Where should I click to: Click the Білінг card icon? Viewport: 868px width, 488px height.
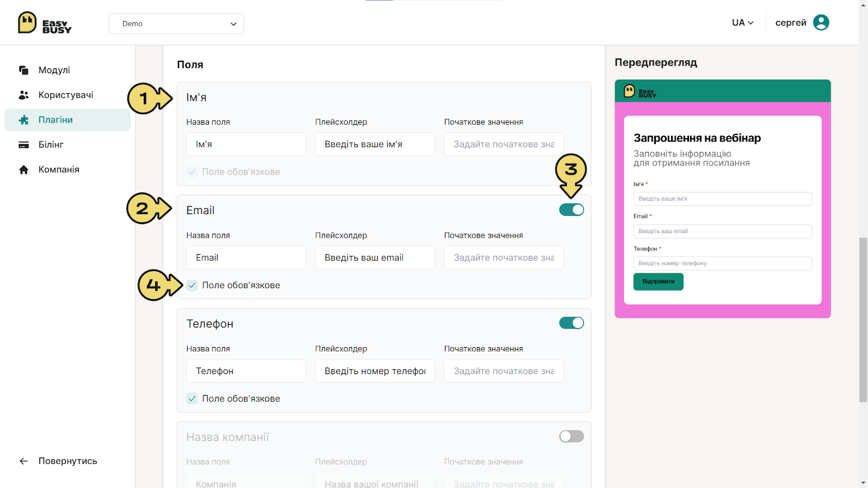coord(24,145)
